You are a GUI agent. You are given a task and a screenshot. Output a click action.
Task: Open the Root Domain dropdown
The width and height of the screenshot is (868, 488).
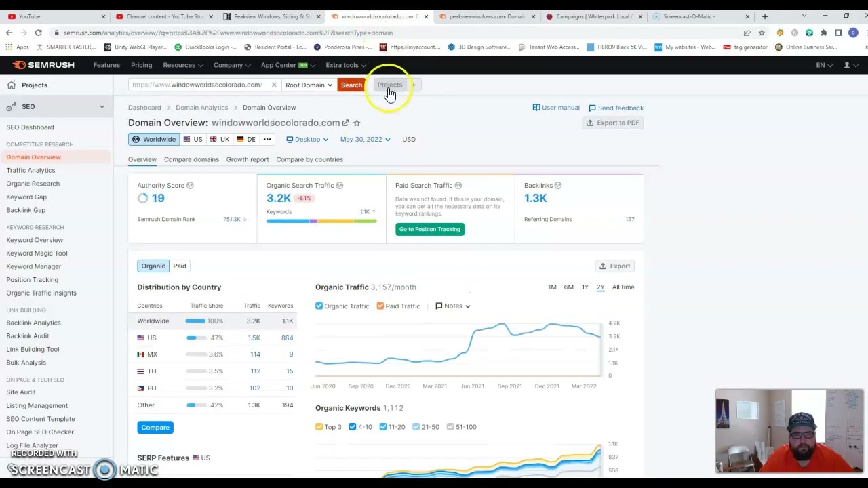click(309, 85)
